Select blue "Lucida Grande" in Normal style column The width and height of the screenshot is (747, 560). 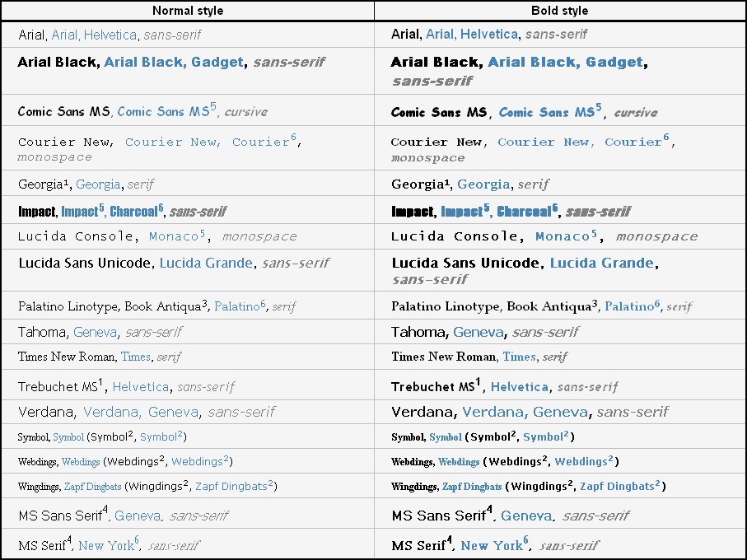tap(206, 263)
